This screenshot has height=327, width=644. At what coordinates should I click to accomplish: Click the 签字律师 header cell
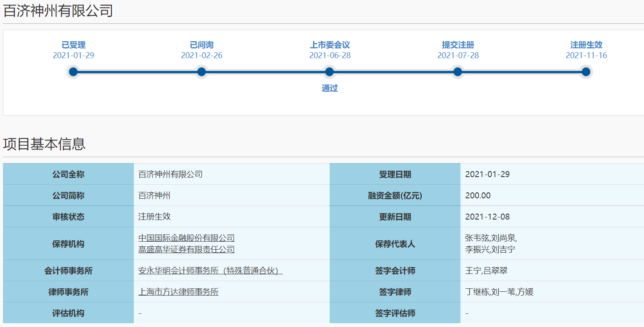click(x=395, y=292)
